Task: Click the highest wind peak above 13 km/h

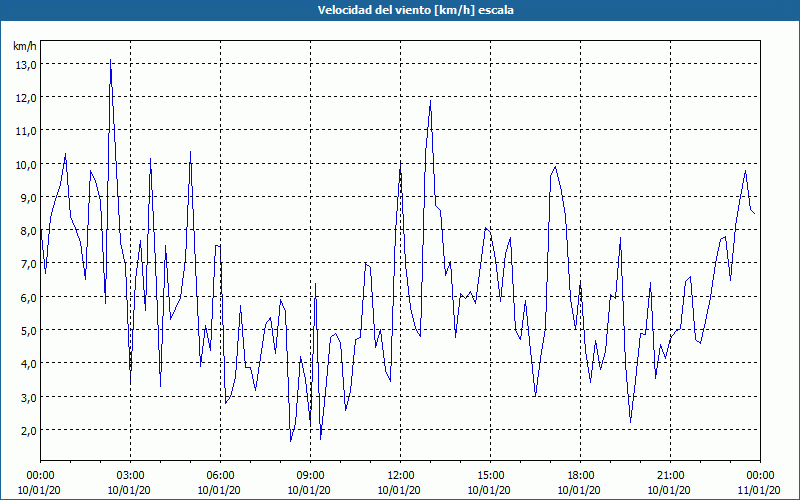Action: click(x=110, y=60)
